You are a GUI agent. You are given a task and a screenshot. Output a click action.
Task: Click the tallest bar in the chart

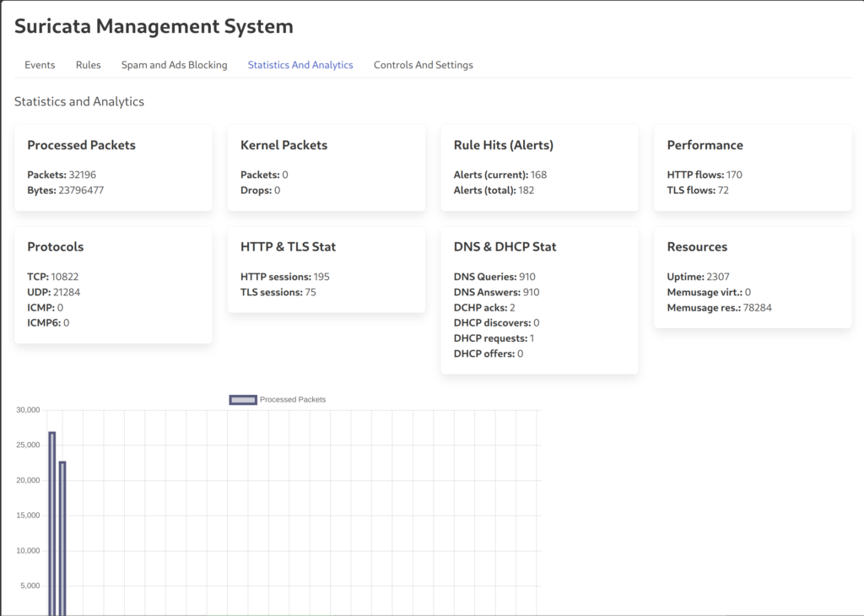52,523
